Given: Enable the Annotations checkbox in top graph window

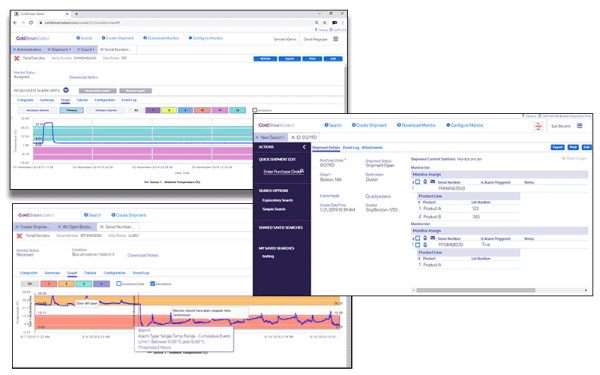Looking at the screenshot, I should [x=254, y=110].
